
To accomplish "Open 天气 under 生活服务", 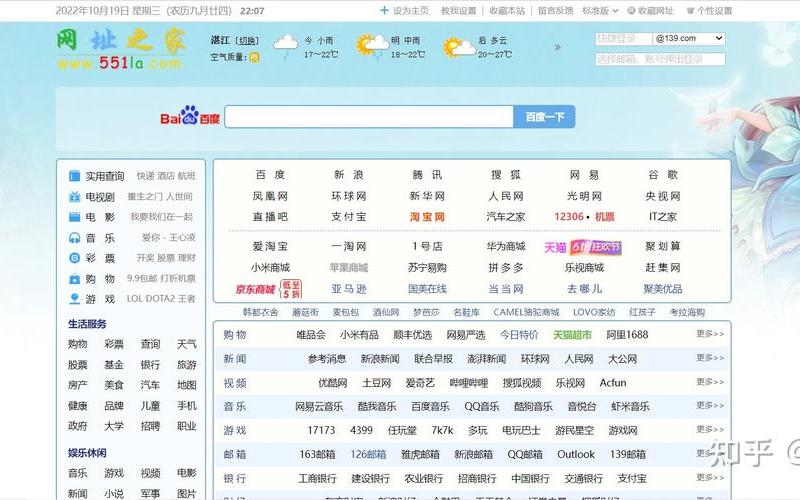I will [187, 344].
